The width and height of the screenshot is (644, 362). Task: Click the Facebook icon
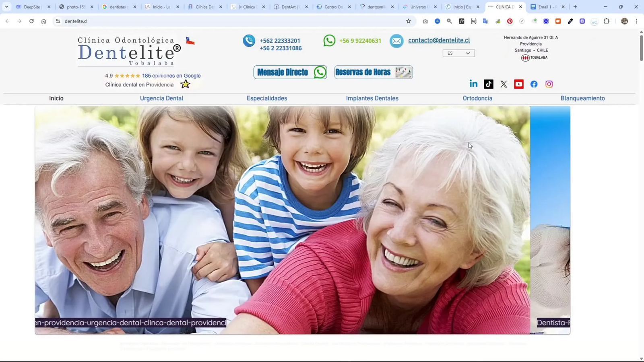pyautogui.click(x=533, y=84)
